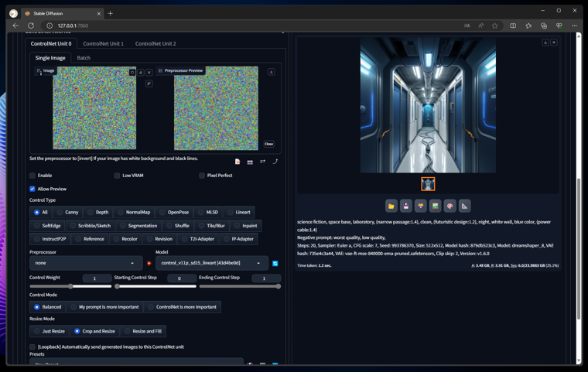
Task: Save generated image with floppy disk icon
Action: click(405, 206)
